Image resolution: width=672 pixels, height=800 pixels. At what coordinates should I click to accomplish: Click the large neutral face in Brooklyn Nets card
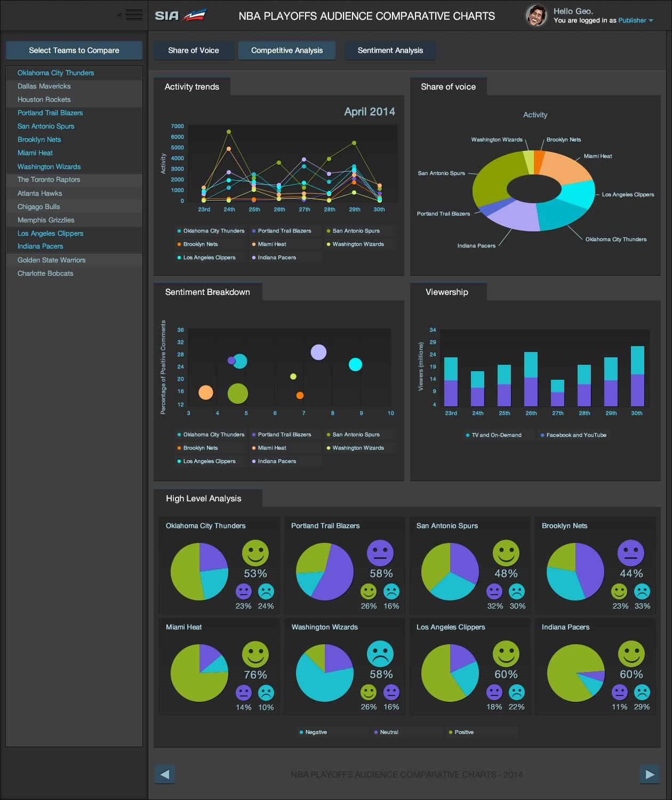tap(630, 553)
